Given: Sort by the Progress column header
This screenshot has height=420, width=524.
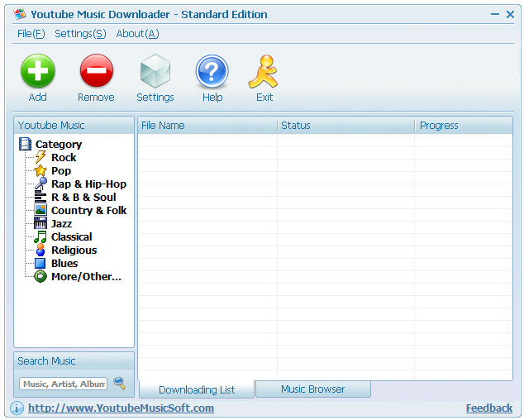Looking at the screenshot, I should click(x=464, y=126).
